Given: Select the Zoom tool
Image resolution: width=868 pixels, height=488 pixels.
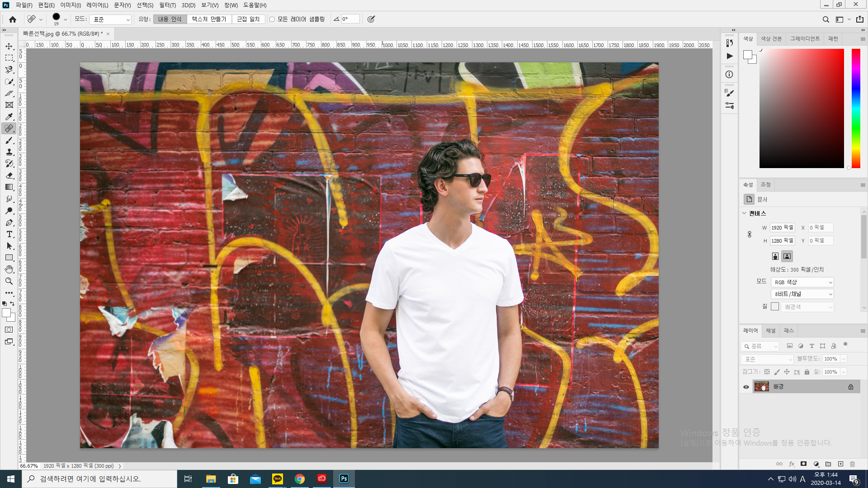Looking at the screenshot, I should [9, 281].
